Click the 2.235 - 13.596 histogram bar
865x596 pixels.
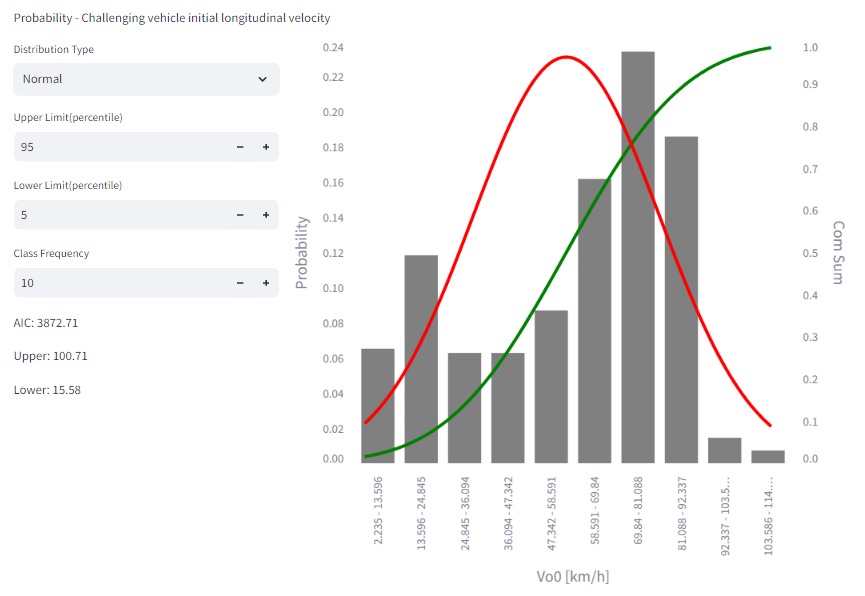(378, 406)
